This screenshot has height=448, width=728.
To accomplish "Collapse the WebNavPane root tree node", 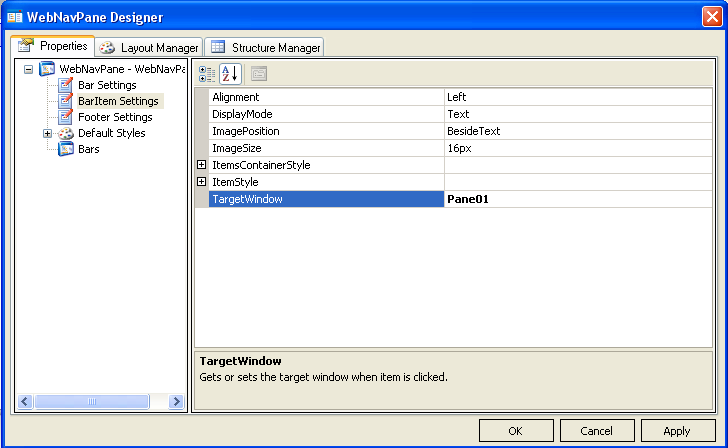I will 28,69.
